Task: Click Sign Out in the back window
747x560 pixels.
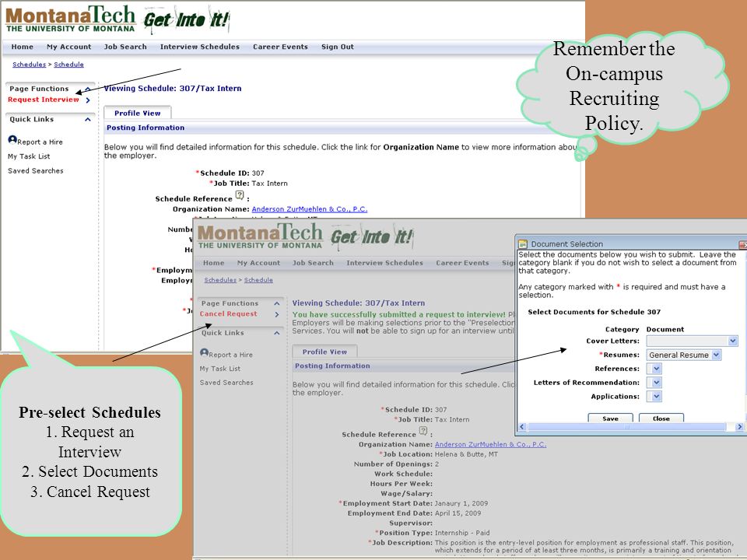Action: (x=337, y=47)
